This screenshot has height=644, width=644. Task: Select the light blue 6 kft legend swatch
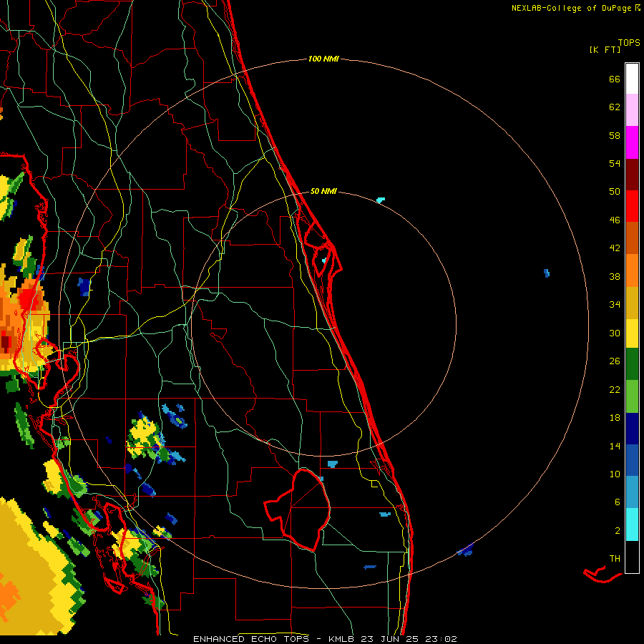tap(632, 492)
